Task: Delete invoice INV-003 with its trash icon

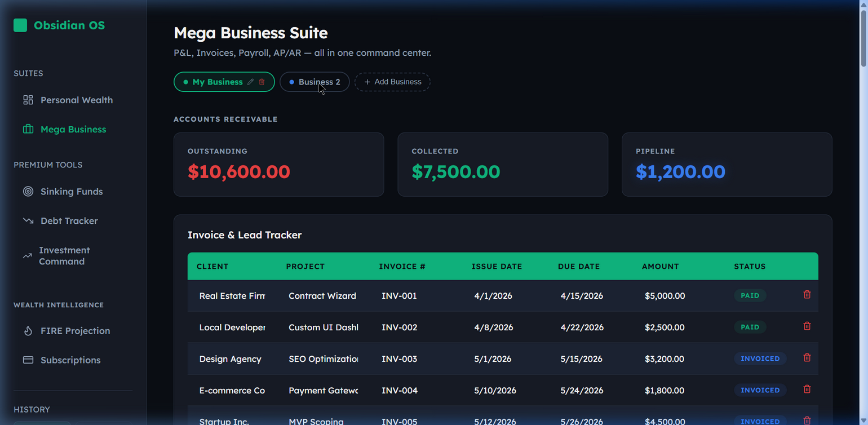Action: click(x=807, y=357)
